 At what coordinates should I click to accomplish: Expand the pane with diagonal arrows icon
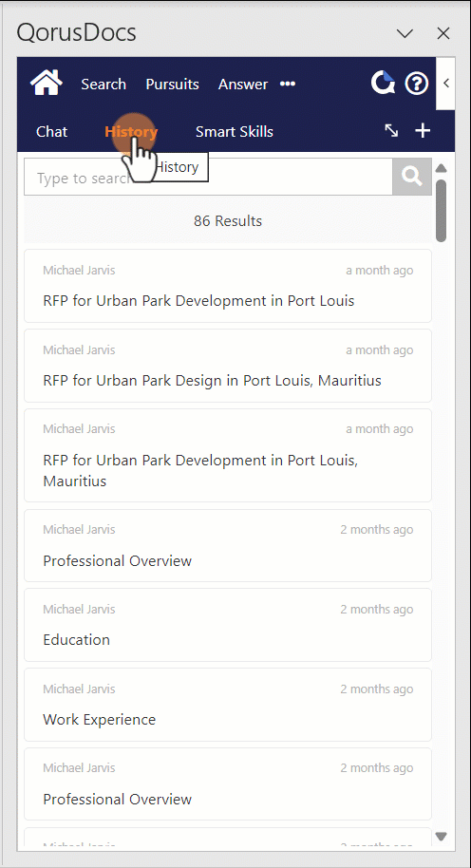[x=391, y=131]
